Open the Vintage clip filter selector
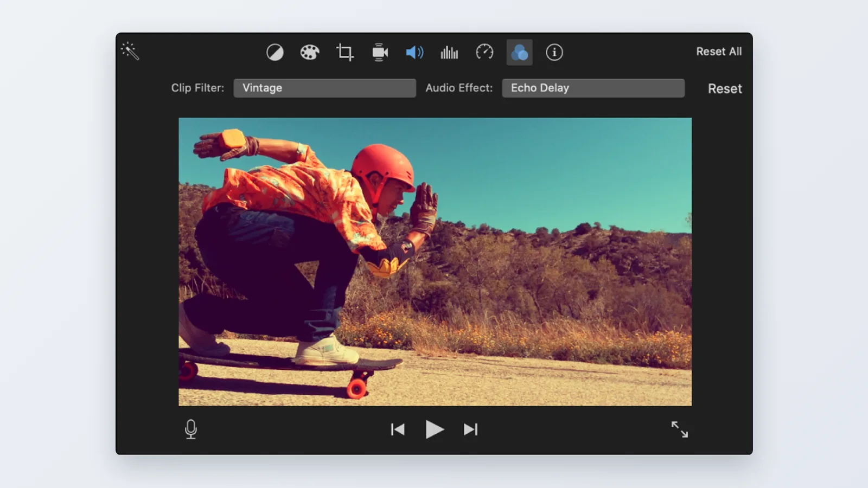The image size is (868, 488). (x=324, y=88)
